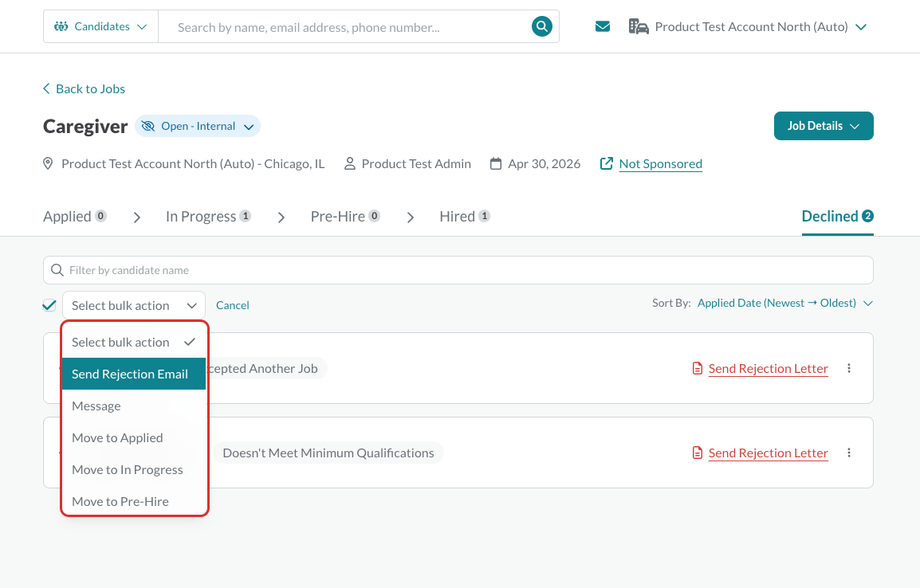Click the Candidates people icon
This screenshot has width=920, height=588.
(x=61, y=26)
